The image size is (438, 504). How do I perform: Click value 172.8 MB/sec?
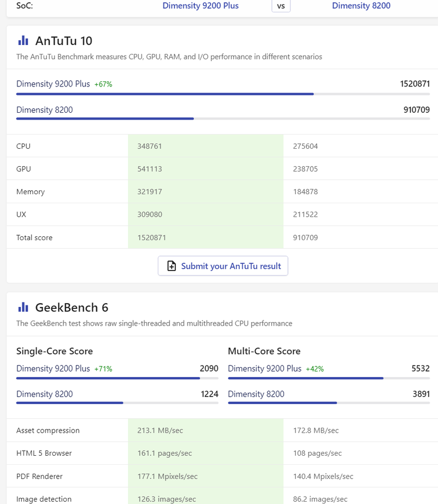[316, 430]
